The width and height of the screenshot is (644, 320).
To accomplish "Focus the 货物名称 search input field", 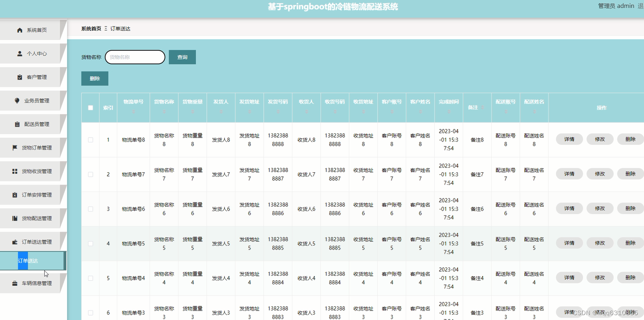I will (x=135, y=57).
